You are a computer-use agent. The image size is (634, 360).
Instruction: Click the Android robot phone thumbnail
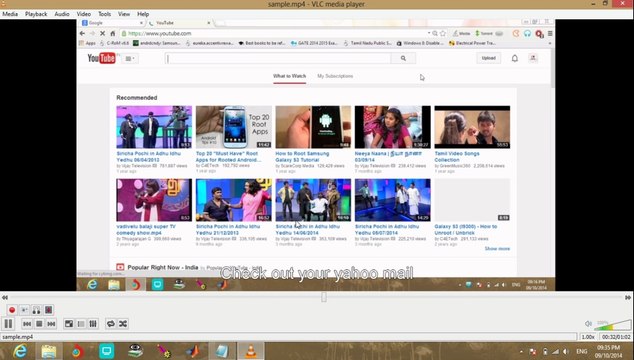tap(313, 127)
